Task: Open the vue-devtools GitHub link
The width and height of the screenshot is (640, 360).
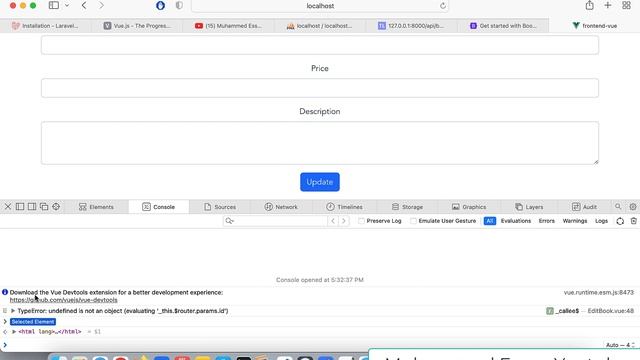Action: point(64,300)
